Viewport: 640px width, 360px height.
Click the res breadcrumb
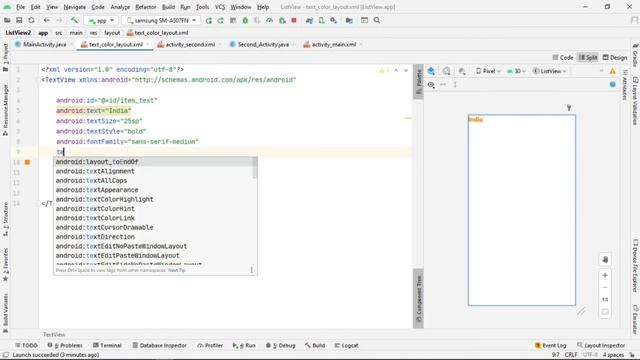click(x=93, y=33)
